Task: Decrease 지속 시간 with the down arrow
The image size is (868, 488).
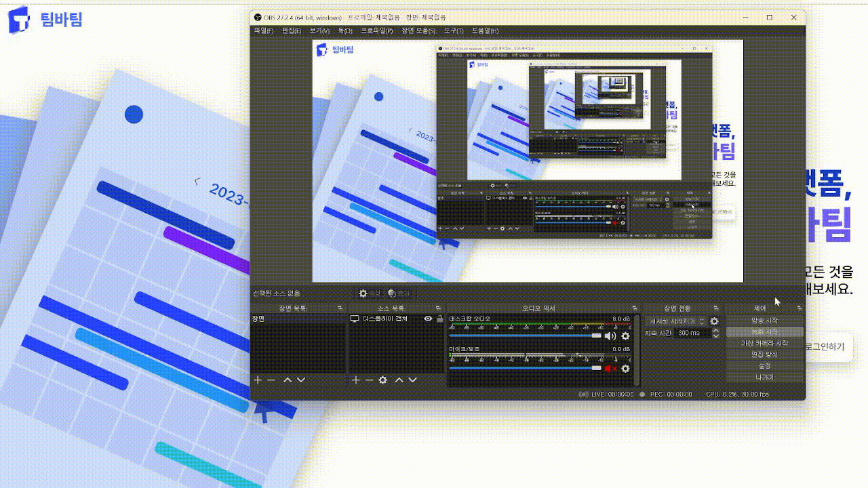Action: point(715,335)
